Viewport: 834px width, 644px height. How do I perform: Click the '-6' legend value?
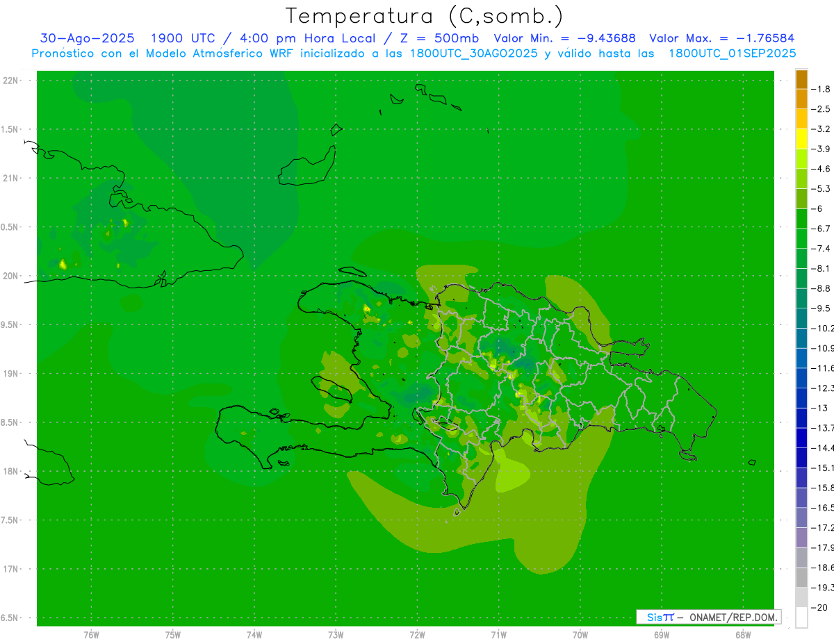point(818,208)
